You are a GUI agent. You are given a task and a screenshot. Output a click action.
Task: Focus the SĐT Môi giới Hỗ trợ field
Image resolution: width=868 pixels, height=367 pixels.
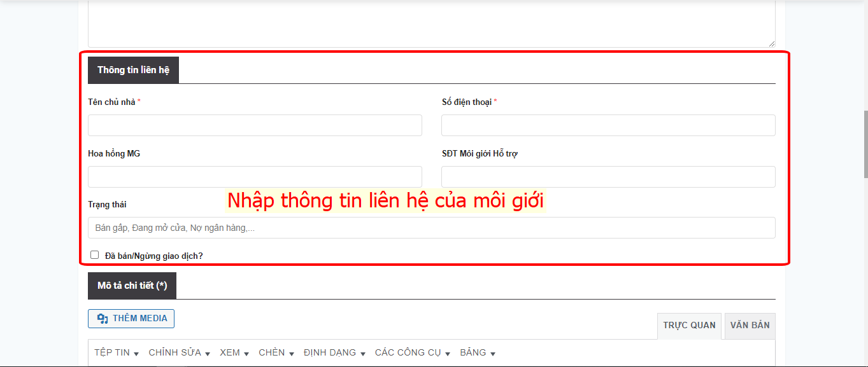[608, 177]
